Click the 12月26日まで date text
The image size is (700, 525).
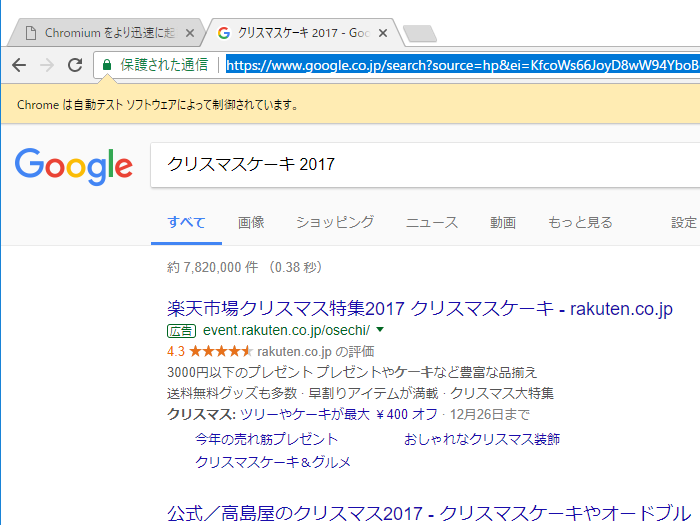point(490,414)
